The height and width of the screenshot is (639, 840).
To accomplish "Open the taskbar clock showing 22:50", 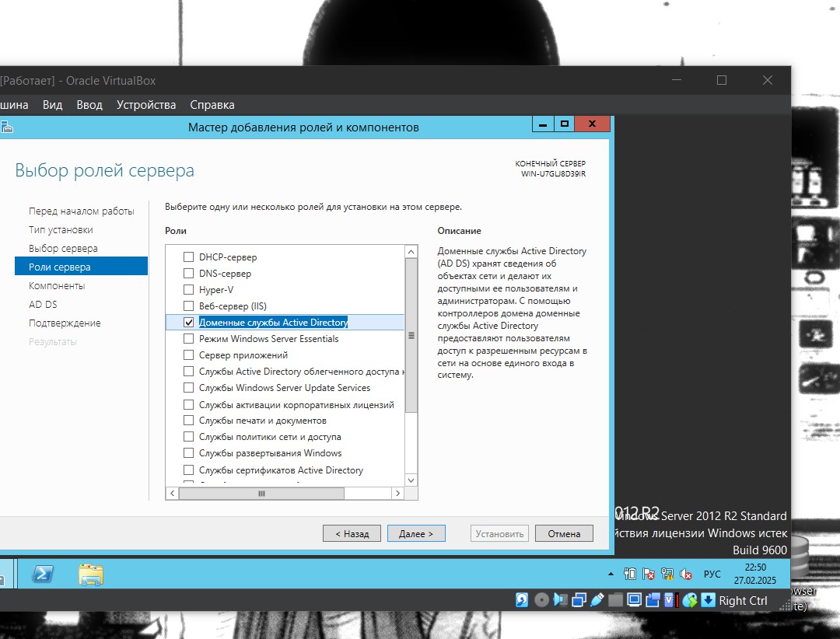I will click(x=755, y=574).
